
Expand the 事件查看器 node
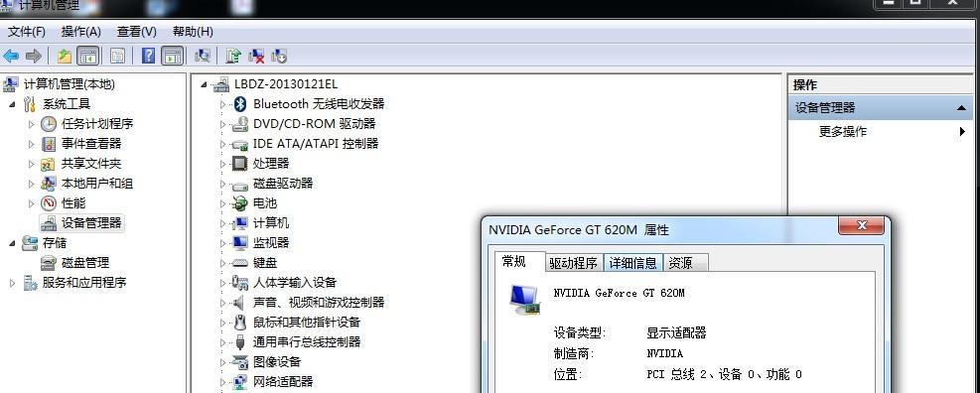[31, 144]
